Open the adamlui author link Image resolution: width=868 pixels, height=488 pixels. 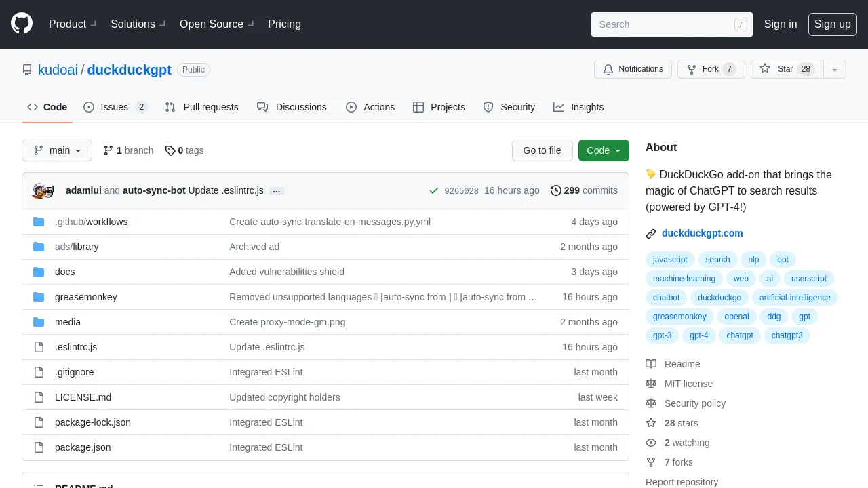click(x=83, y=190)
